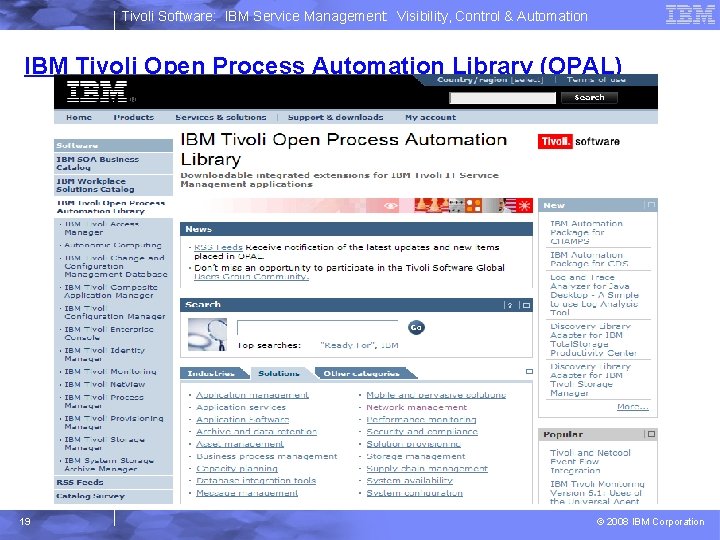The width and height of the screenshot is (720, 540).
Task: Open Archive and data retention link
Action: (256, 432)
